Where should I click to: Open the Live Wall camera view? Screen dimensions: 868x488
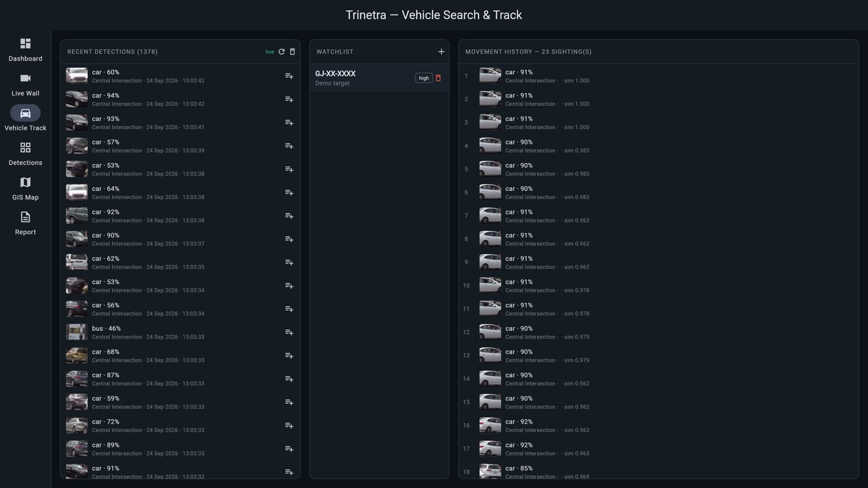click(25, 84)
